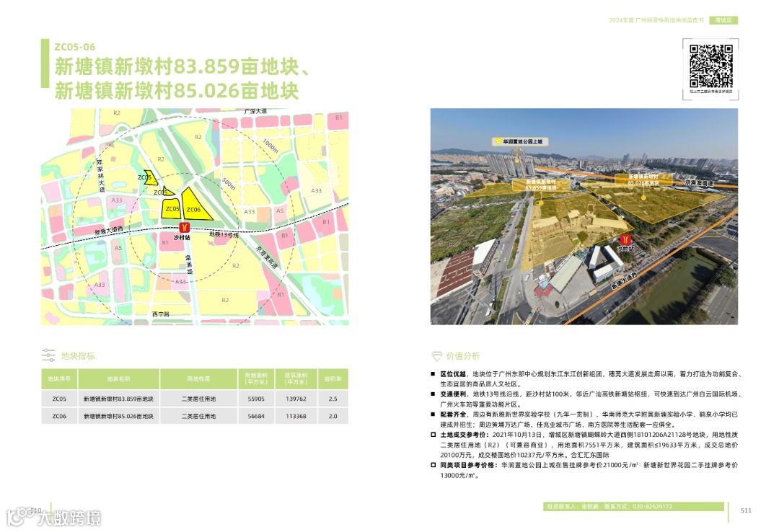Click the land area value 56684
Screen dimensions: 779x532
256,416
